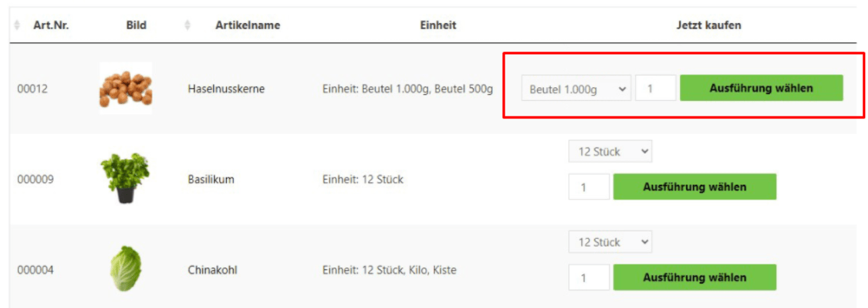Expand the Beutel 1.000g unit dropdown
The width and height of the screenshot is (868, 308).
576,88
